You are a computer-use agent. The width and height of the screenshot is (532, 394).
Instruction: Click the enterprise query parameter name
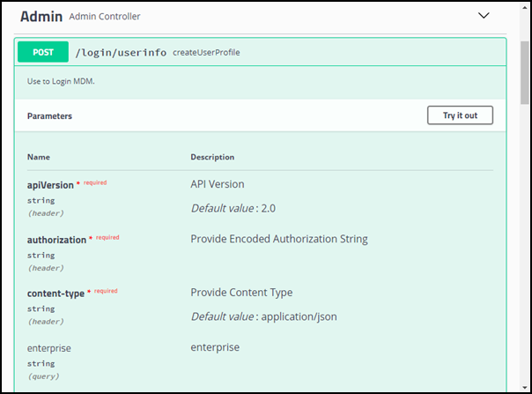click(49, 348)
